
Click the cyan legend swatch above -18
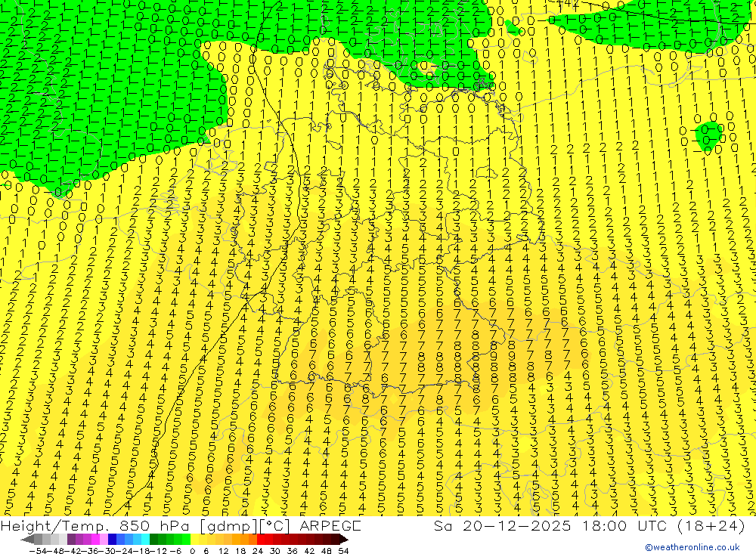coord(145,539)
